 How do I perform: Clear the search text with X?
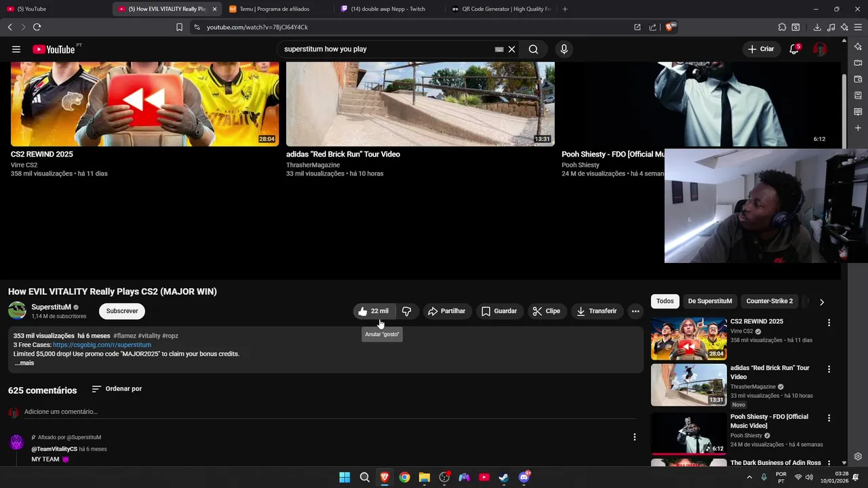coord(512,49)
